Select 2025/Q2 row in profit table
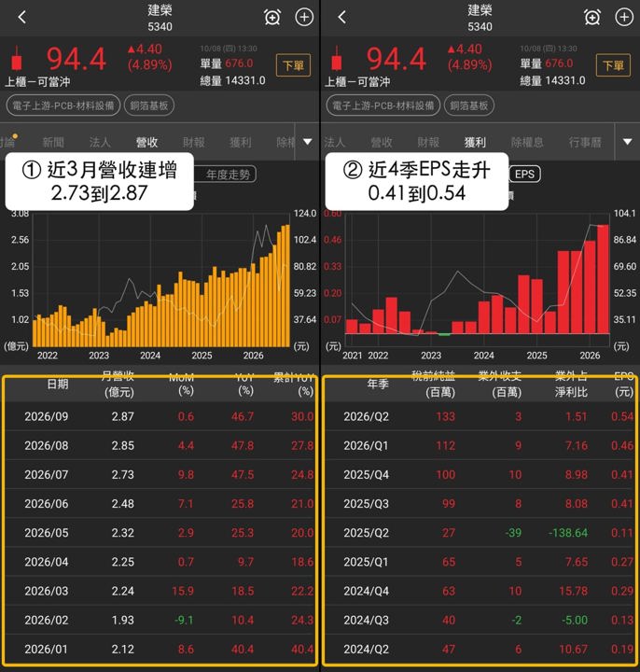The width and height of the screenshot is (640, 672). point(480,533)
